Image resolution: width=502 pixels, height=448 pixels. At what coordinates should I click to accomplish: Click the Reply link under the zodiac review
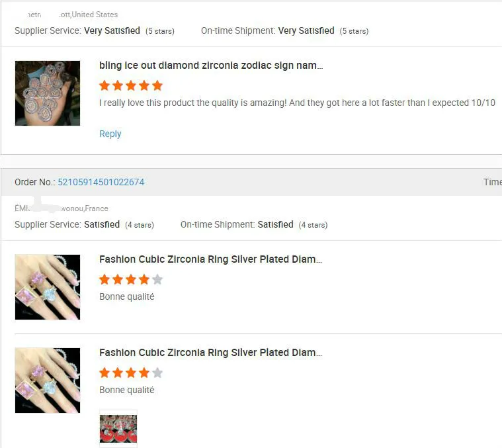110,134
